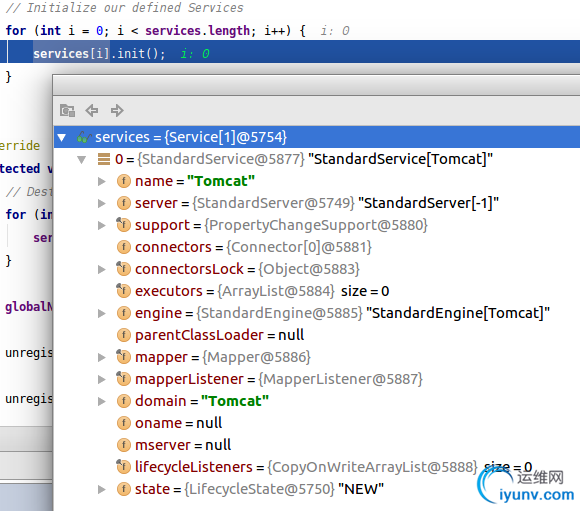Screen dimensions: 580x511
Task: Select the oname = null row
Action: (317, 423)
